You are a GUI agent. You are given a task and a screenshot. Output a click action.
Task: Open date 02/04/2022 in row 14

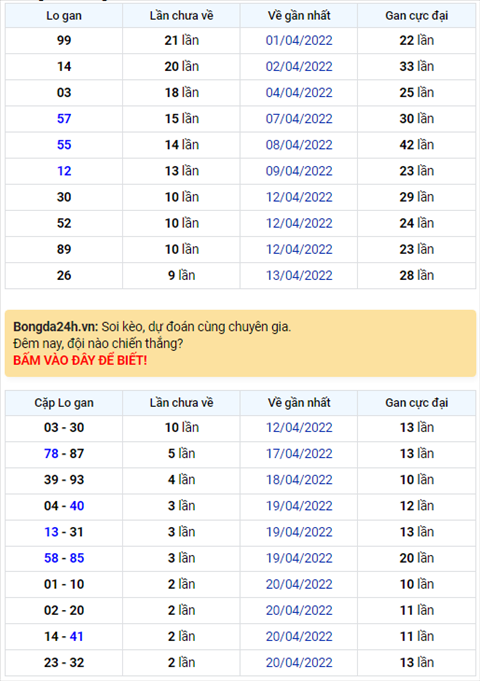pyautogui.click(x=299, y=66)
